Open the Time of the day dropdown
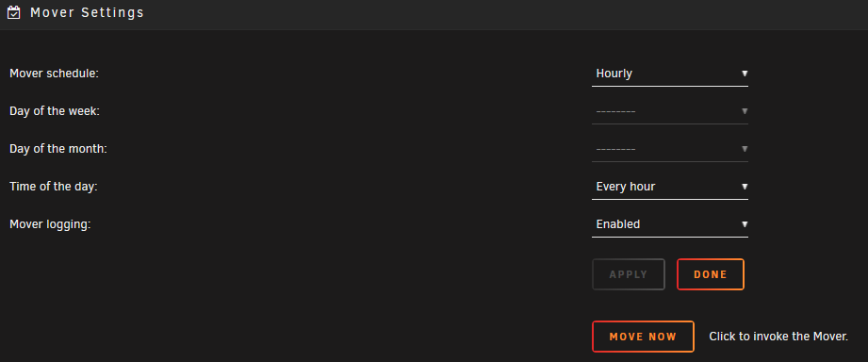This screenshot has height=362, width=868. tap(670, 187)
